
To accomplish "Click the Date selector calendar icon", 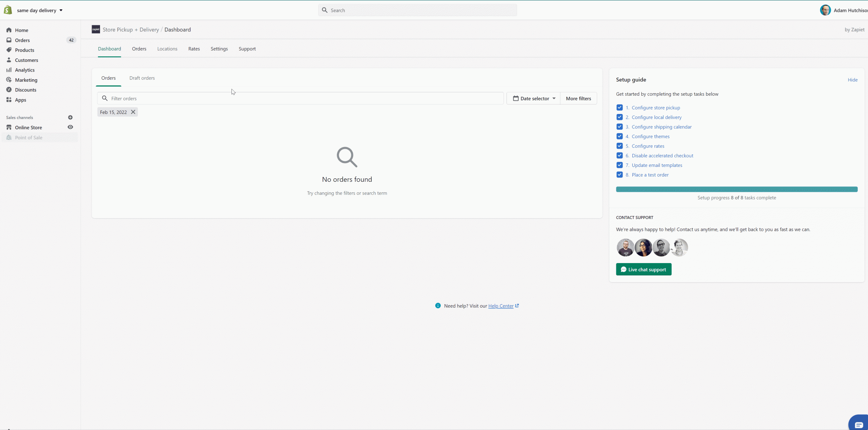I will [x=516, y=98].
